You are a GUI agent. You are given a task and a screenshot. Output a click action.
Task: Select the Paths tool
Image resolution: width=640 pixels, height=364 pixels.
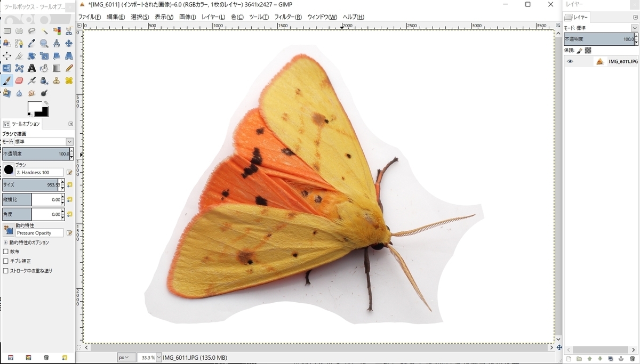point(19,43)
